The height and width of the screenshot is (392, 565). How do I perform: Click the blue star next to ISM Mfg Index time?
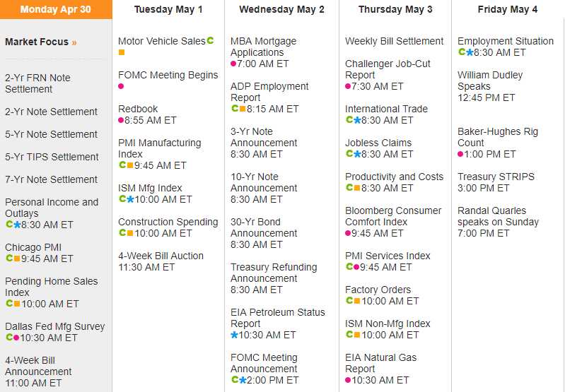tap(129, 199)
